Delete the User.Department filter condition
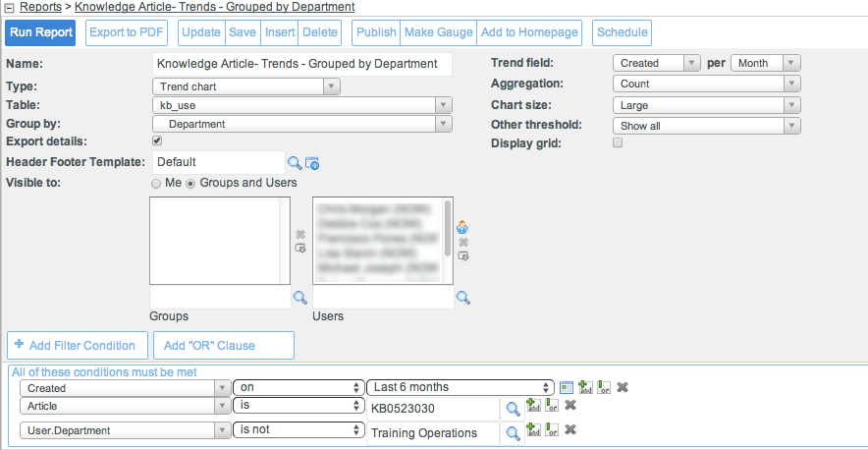The height and width of the screenshot is (450, 868). [570, 429]
